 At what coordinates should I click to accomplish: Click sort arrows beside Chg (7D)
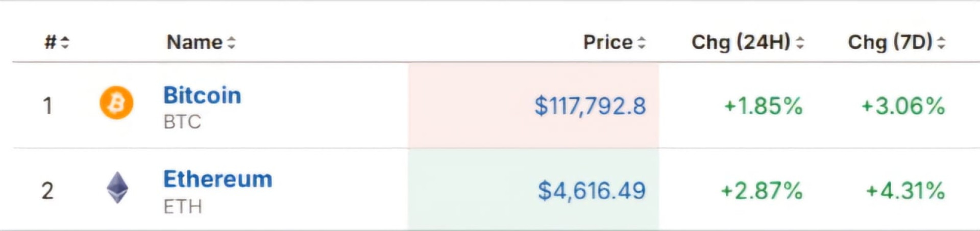click(941, 42)
